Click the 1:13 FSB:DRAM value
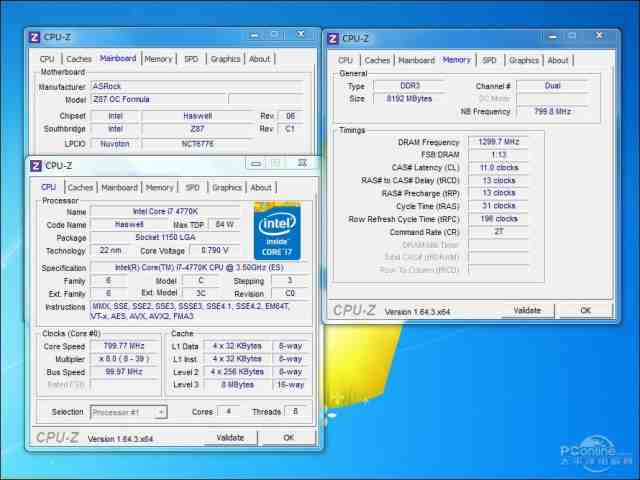The image size is (640, 480). (x=499, y=155)
